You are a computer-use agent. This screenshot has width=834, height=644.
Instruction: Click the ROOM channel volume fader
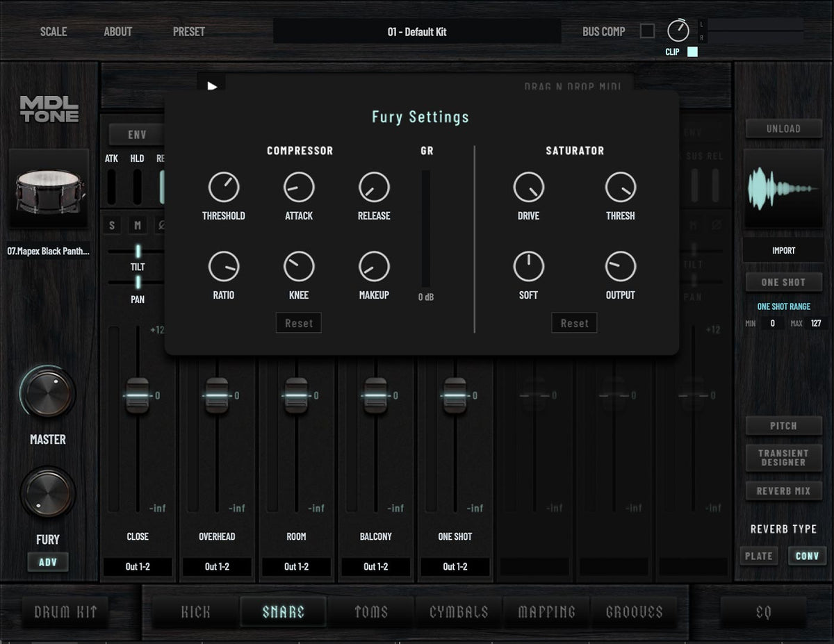tap(296, 395)
